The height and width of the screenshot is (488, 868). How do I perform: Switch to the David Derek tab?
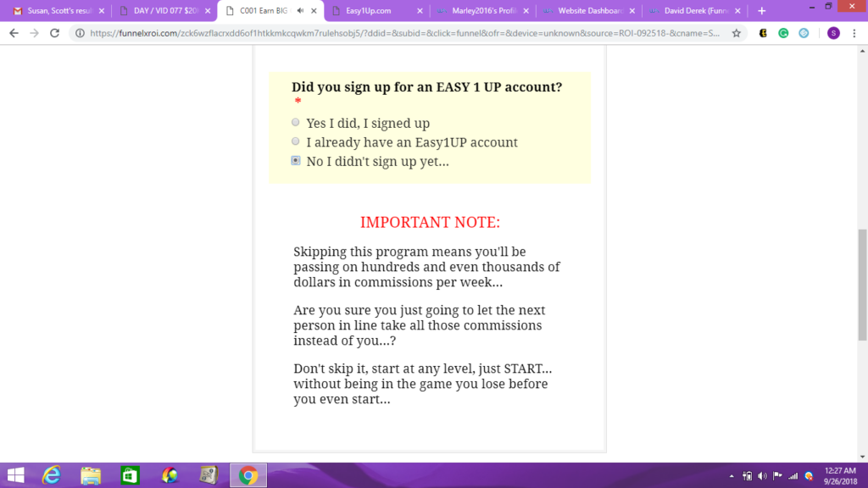[x=695, y=10]
